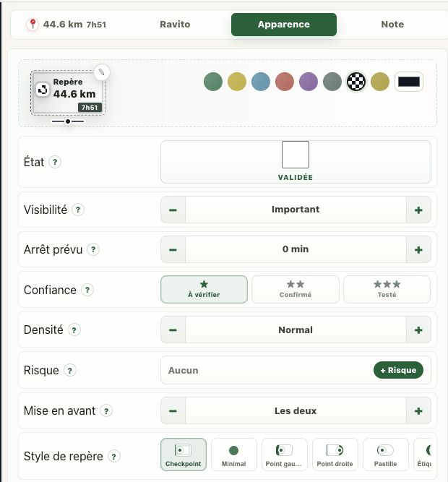Image resolution: width=448 pixels, height=482 pixels.
Task: Show help for Arrêt prévu
Action: pyautogui.click(x=93, y=249)
